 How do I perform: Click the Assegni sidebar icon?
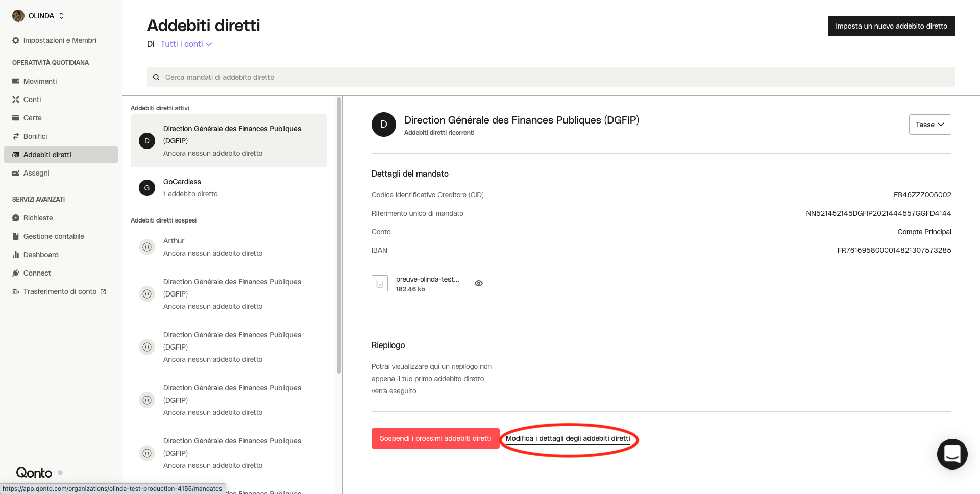click(16, 173)
